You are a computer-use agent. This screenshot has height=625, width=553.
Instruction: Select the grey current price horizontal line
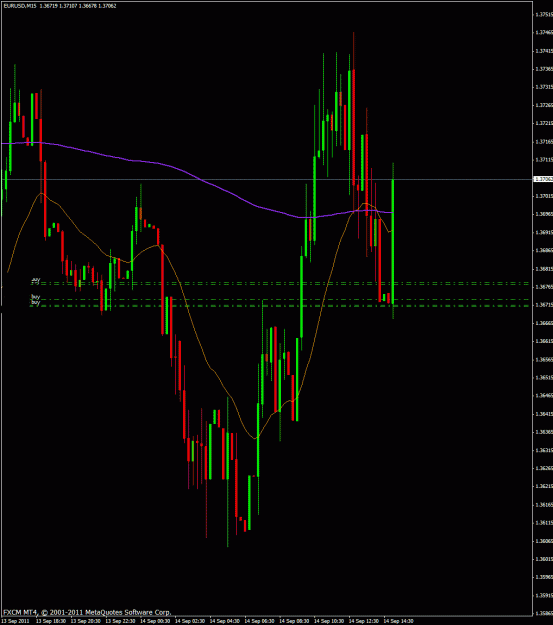pos(266,179)
